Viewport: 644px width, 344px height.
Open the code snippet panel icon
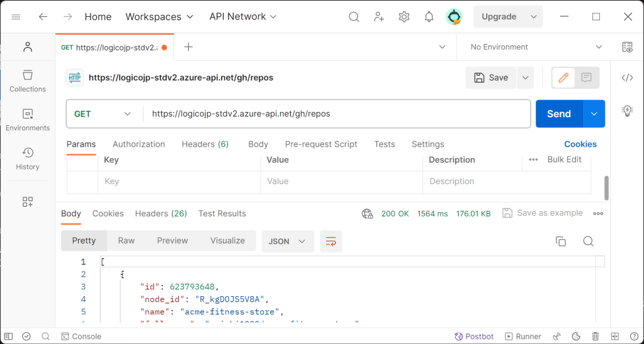click(627, 78)
